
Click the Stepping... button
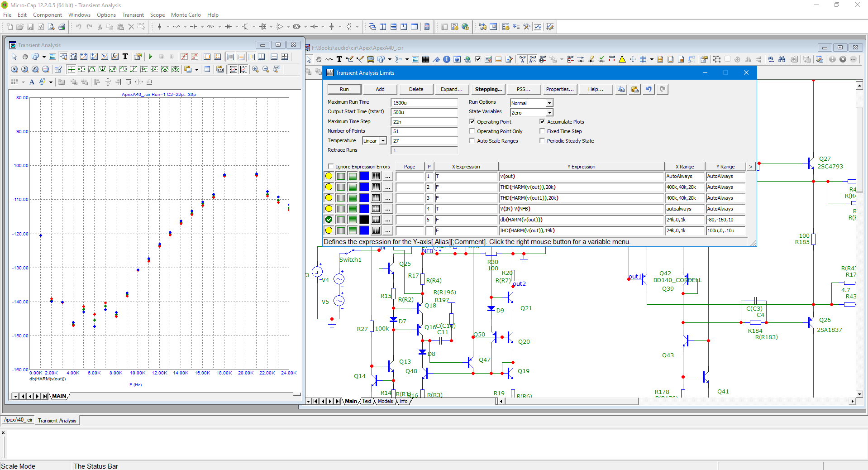coord(488,89)
